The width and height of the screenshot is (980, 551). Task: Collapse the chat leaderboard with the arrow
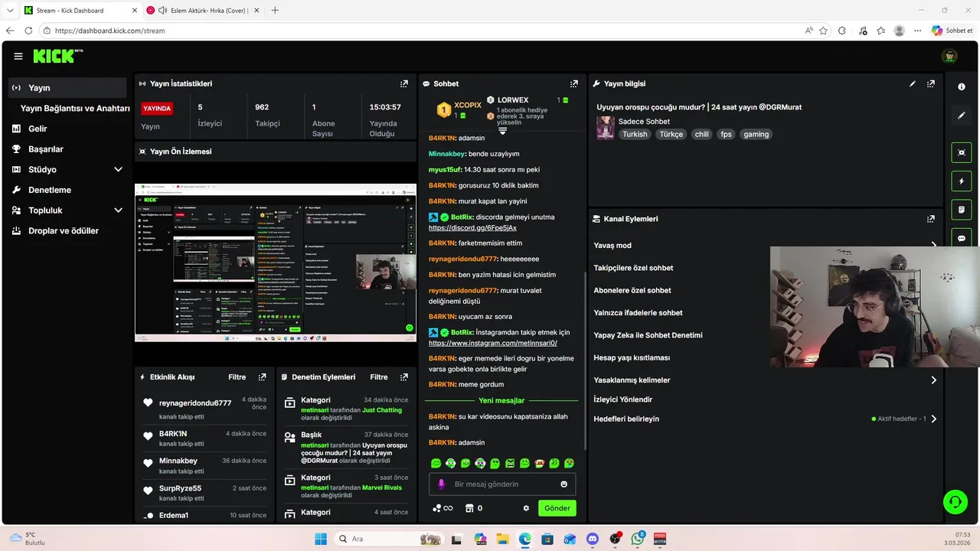tap(503, 131)
